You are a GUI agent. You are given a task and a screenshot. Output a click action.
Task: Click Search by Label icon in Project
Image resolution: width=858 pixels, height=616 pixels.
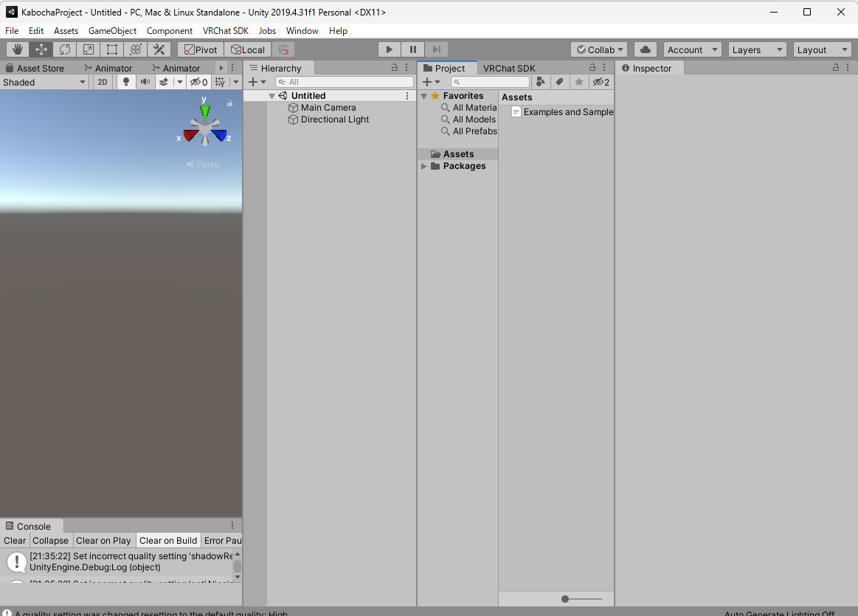[x=559, y=82]
